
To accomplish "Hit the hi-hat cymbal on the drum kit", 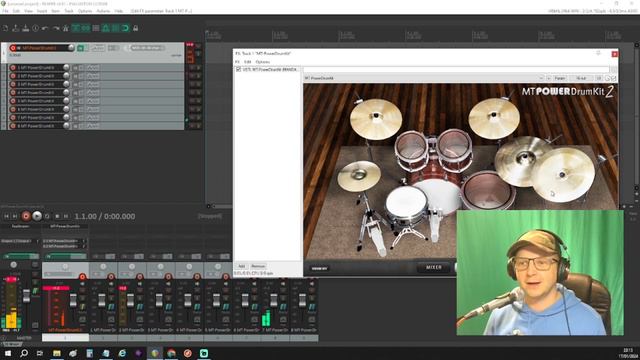I will 359,176.
